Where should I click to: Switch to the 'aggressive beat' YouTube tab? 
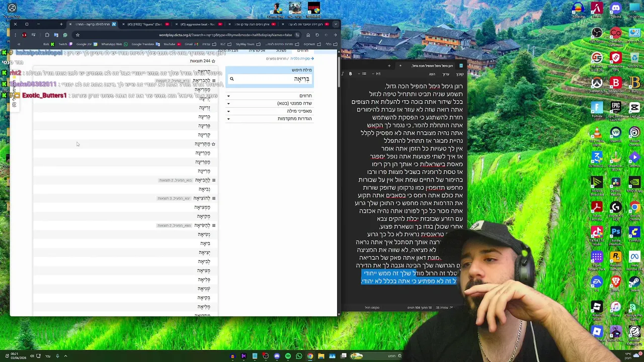coord(198,24)
